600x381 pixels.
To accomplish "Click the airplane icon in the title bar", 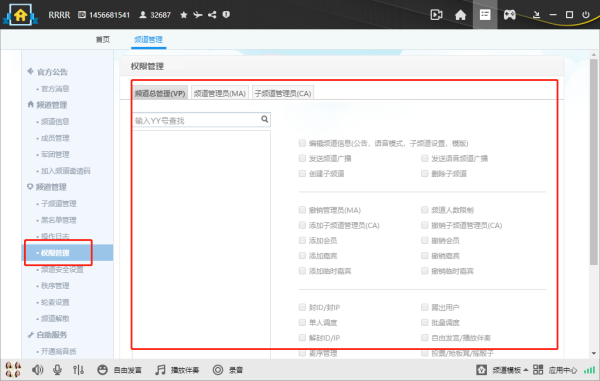I will 197,15.
